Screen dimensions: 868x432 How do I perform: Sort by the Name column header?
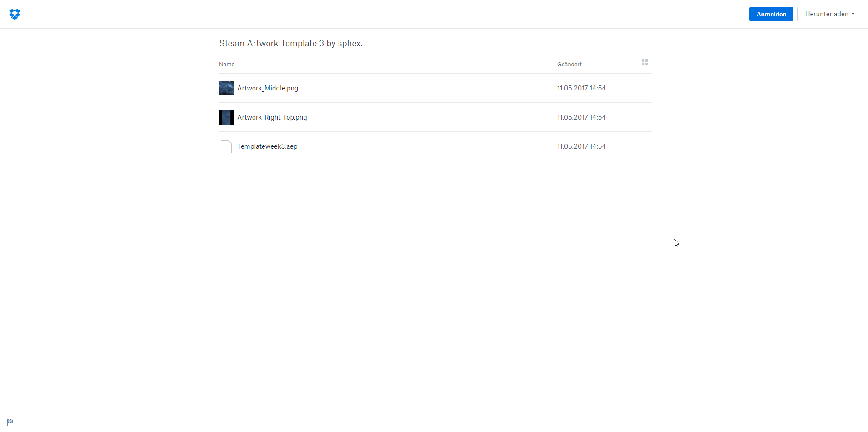(x=227, y=65)
